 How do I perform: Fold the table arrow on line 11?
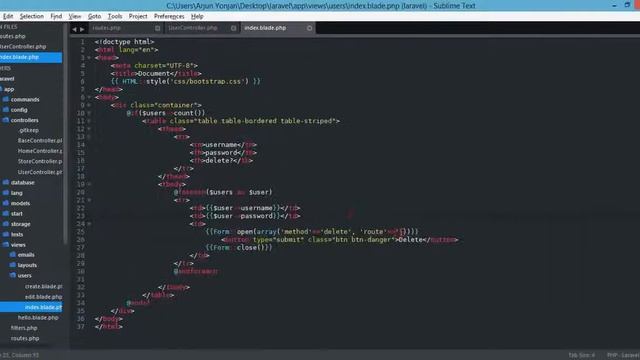coord(89,121)
